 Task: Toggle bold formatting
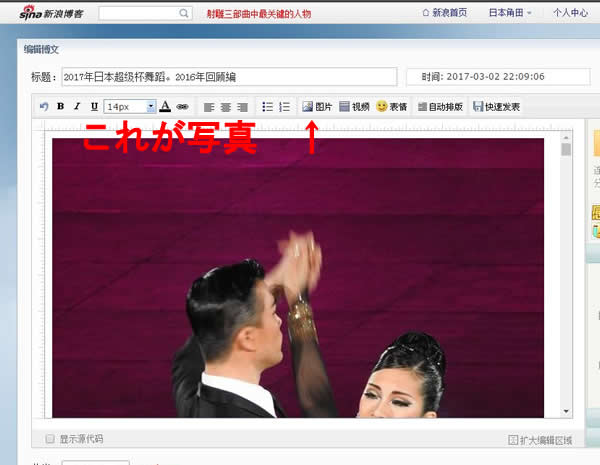click(60, 106)
